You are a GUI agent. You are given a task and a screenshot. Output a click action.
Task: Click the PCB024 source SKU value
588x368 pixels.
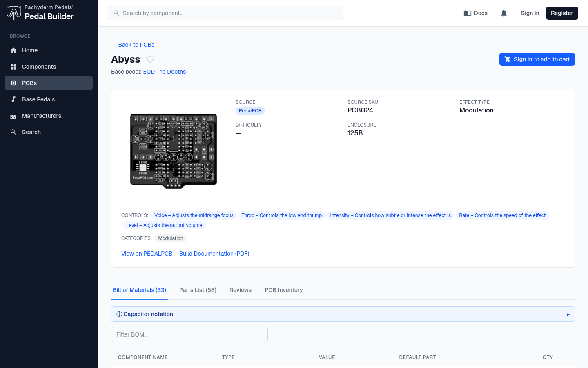pos(360,110)
